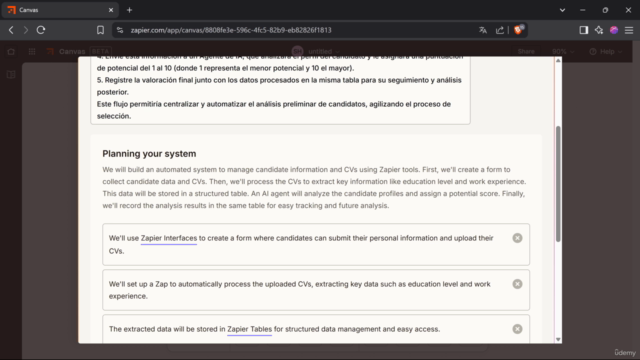640x360 pixels.
Task: Open the Zapier apps grid icon
Action: [32, 51]
